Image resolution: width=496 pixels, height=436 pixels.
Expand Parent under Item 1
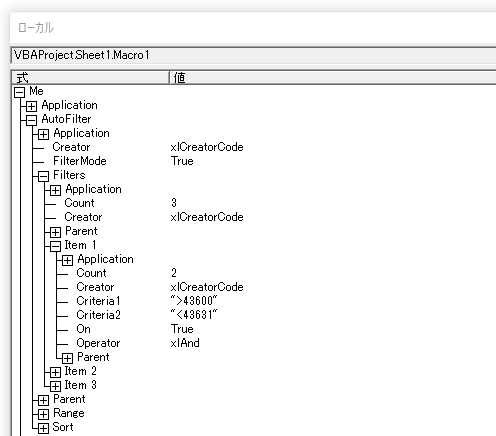tap(67, 358)
